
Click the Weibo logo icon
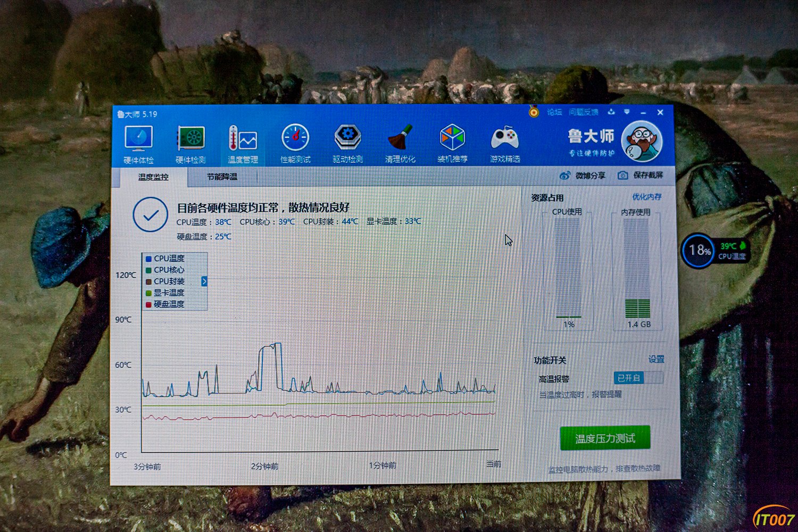564,175
